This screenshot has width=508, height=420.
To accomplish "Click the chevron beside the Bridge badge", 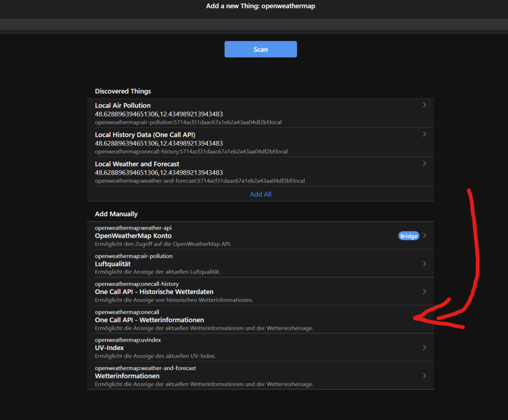I will [425, 236].
